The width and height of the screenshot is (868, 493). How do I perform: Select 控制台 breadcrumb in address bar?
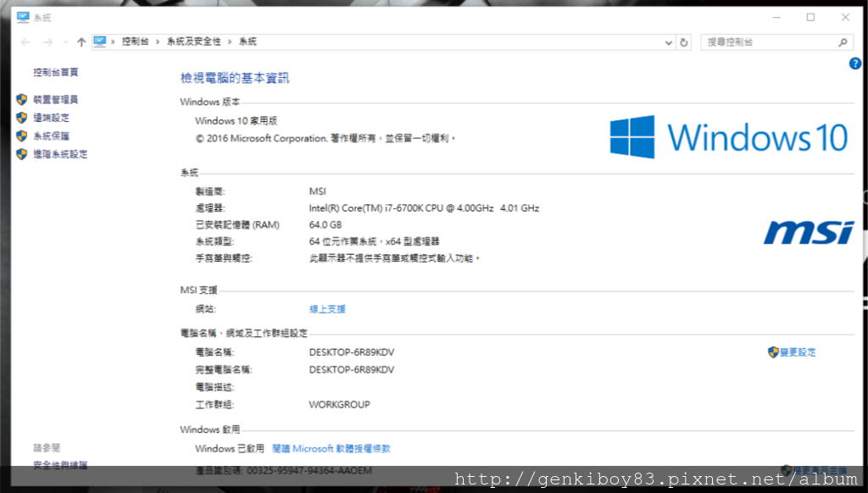tap(135, 42)
